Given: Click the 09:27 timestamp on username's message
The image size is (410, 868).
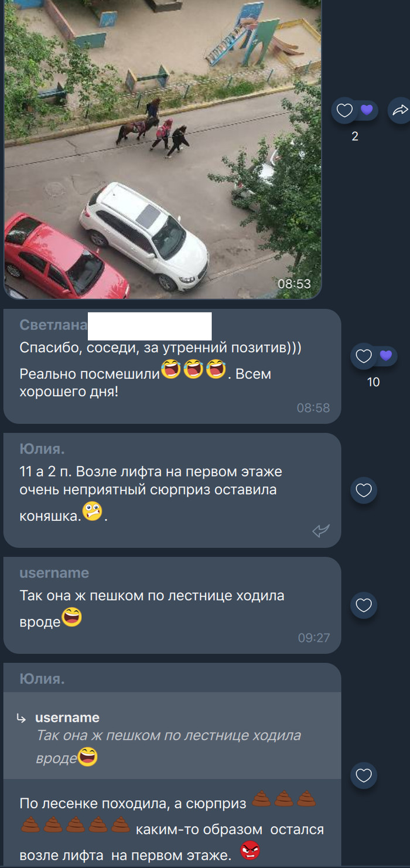Looking at the screenshot, I should [x=314, y=638].
